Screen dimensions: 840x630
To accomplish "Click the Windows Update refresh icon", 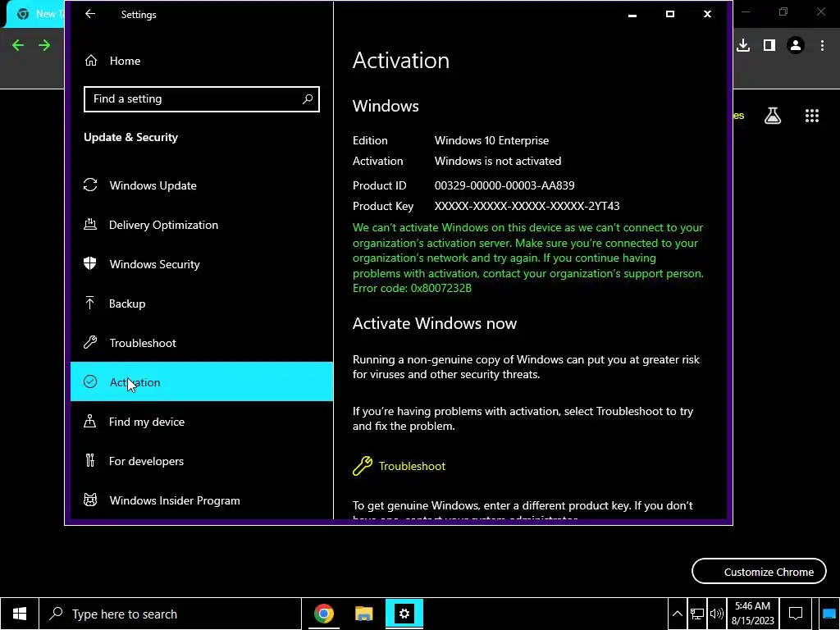I will coord(90,185).
